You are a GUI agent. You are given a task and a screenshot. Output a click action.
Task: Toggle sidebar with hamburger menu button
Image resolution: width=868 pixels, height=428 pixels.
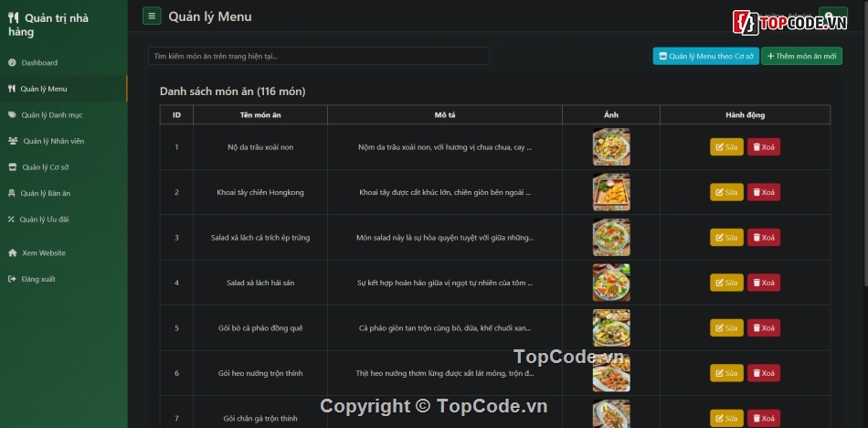click(152, 16)
